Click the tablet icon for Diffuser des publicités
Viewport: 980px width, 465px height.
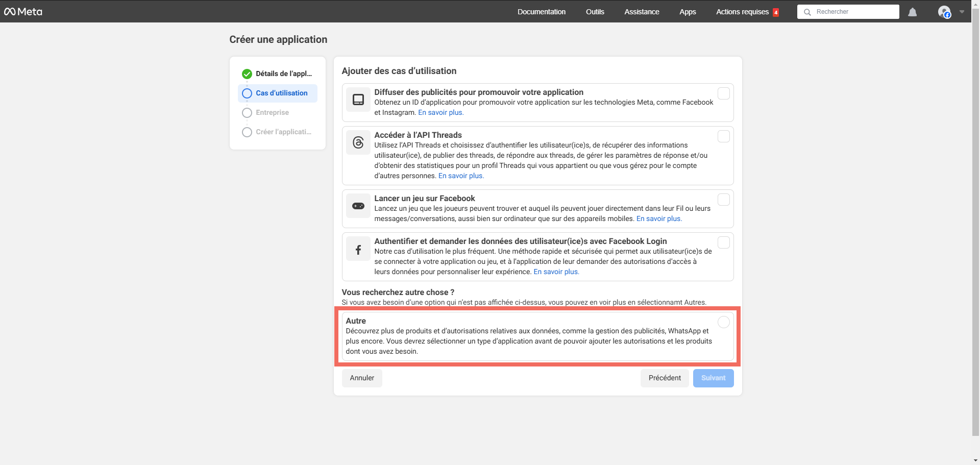point(358,100)
